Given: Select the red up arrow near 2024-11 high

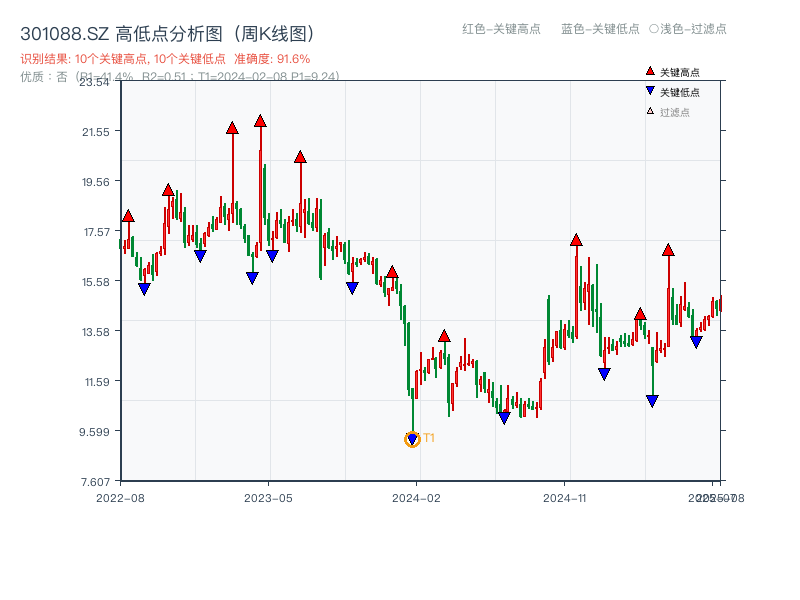Looking at the screenshot, I should pos(577,239).
